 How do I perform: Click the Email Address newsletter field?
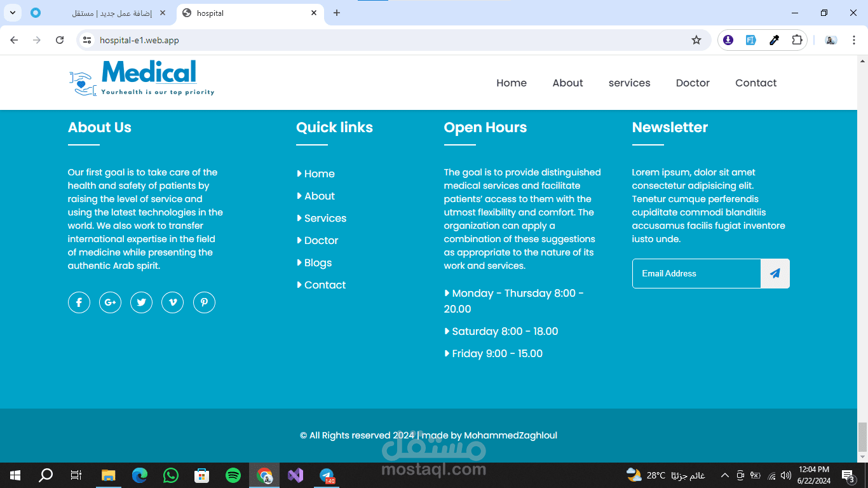696,273
